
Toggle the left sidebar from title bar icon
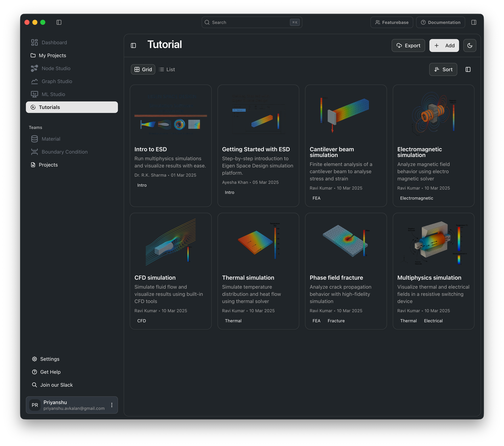click(59, 22)
